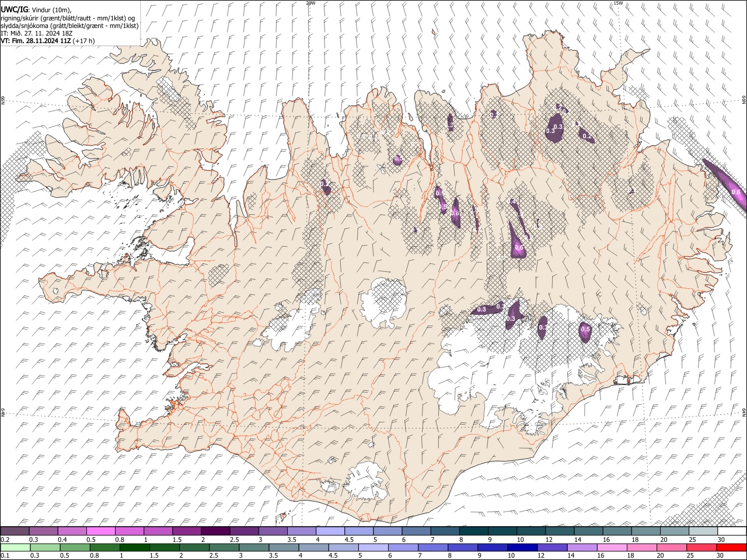
Task: Click the "20W" longitude label
Action: (x=310, y=3)
